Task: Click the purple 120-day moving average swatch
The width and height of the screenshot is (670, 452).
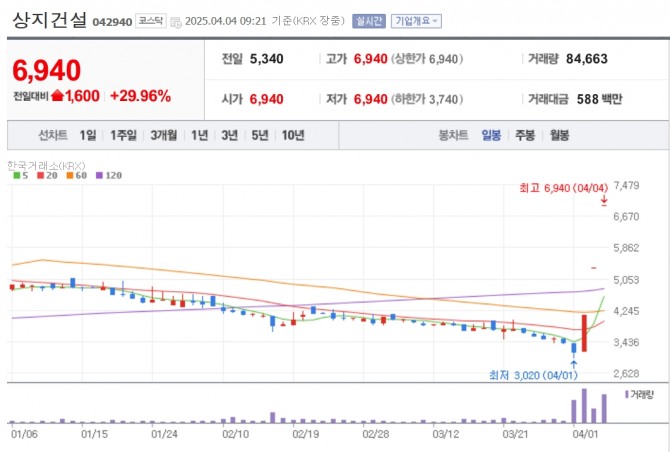Action: coord(100,175)
